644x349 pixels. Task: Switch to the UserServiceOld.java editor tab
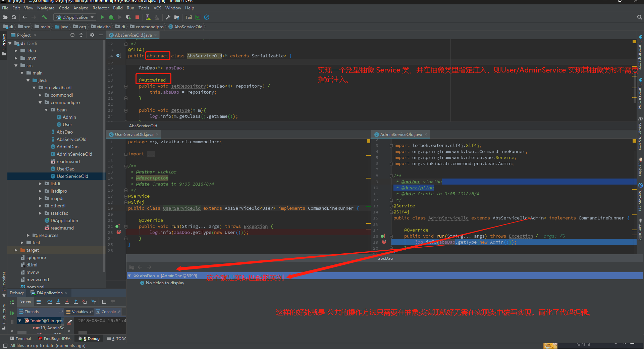(x=134, y=134)
